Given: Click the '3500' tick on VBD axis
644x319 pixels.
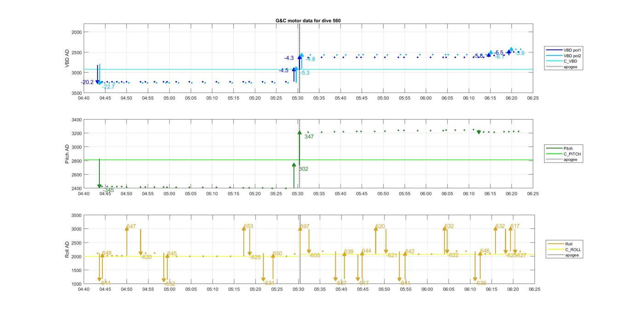Looking at the screenshot, I should (76, 93).
